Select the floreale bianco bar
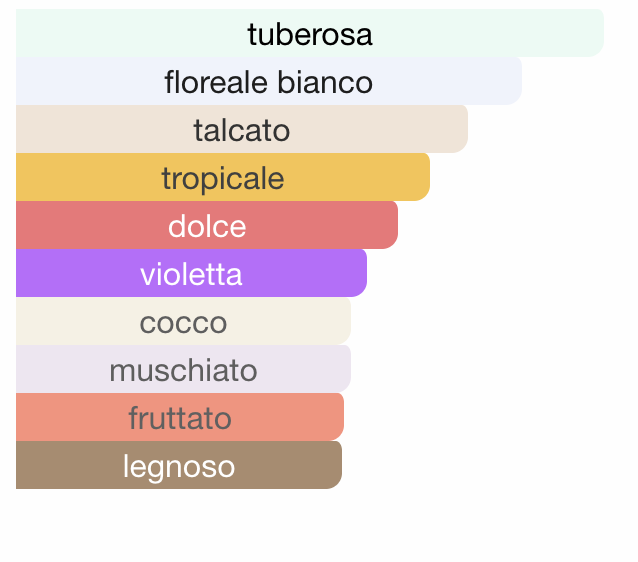 click(269, 81)
